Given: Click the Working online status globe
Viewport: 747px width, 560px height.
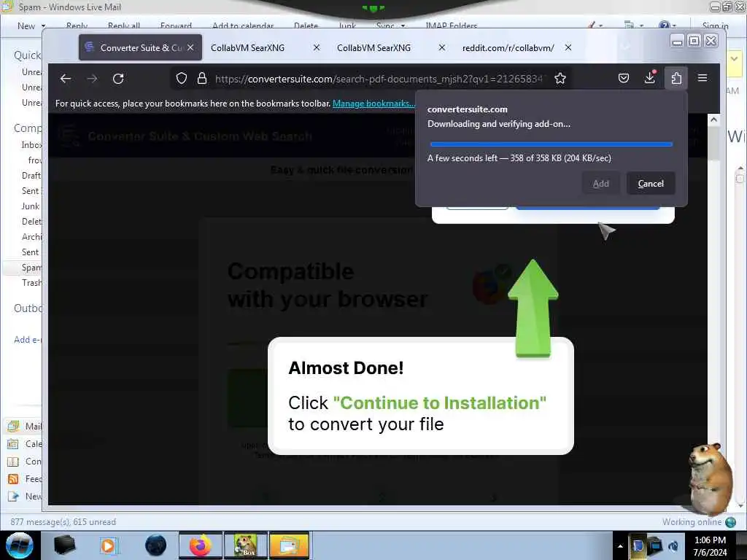Looking at the screenshot, I should coord(731,522).
